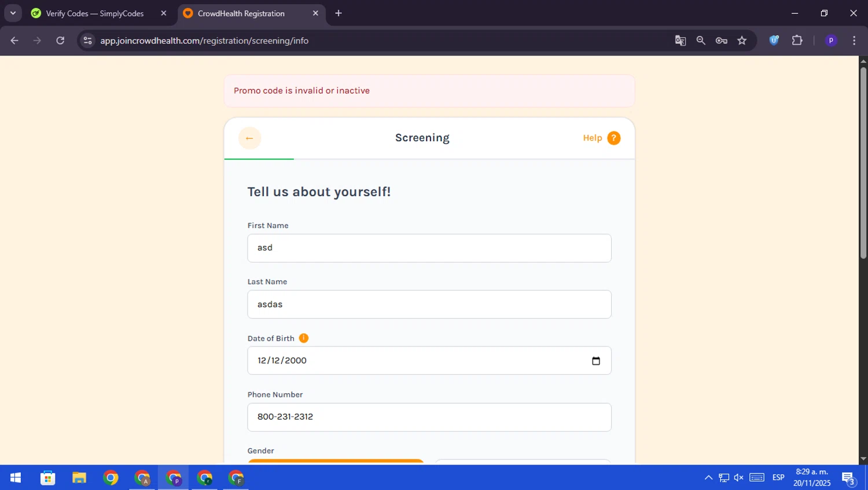This screenshot has height=490, width=868.
Task: Open the Help question mark icon
Action: tap(613, 138)
